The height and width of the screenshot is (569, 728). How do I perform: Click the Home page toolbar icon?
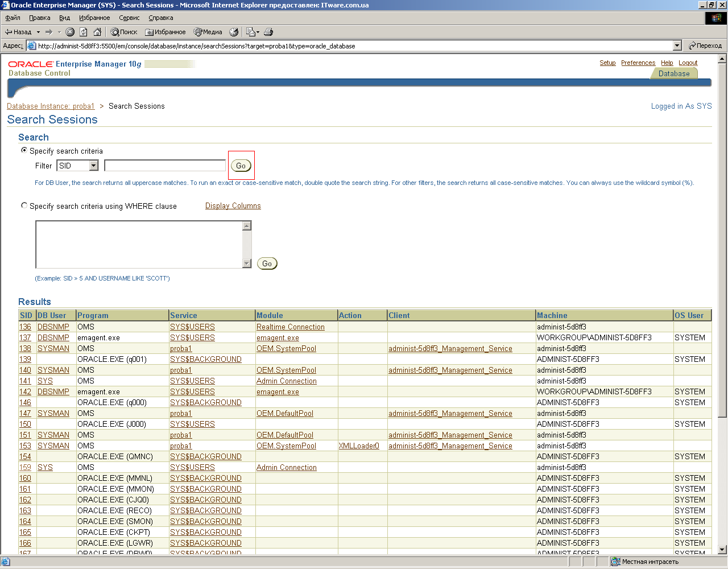(x=97, y=32)
